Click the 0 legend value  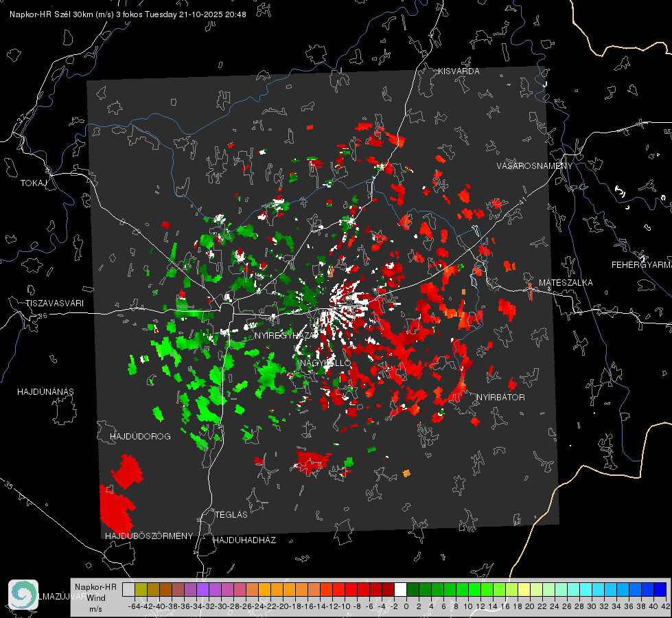click(x=406, y=606)
